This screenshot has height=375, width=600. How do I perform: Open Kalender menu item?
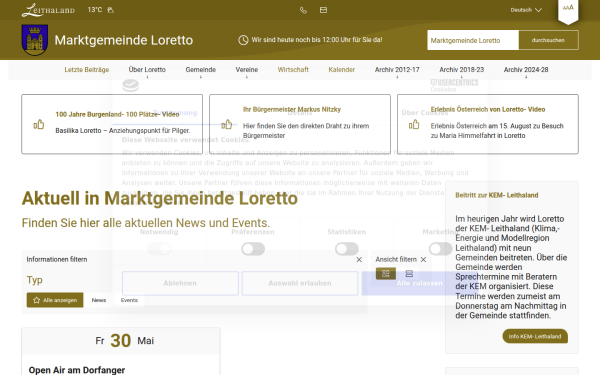tap(341, 70)
